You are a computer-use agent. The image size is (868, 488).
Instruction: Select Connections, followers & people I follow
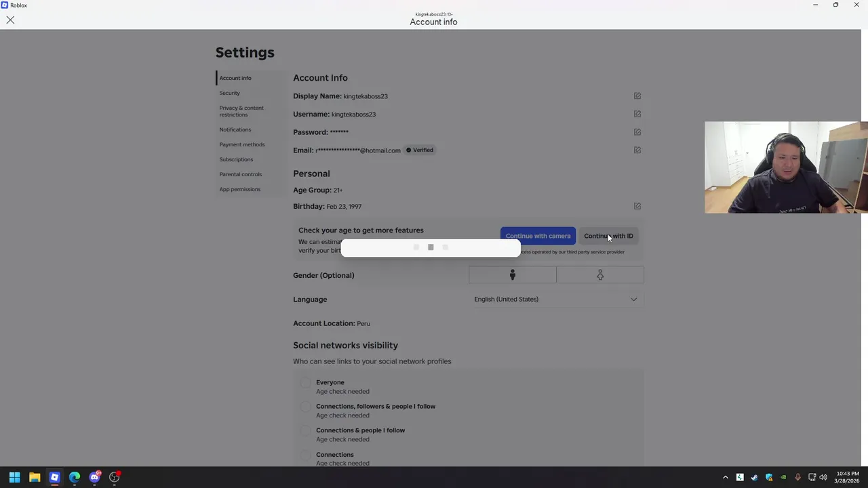(x=305, y=407)
